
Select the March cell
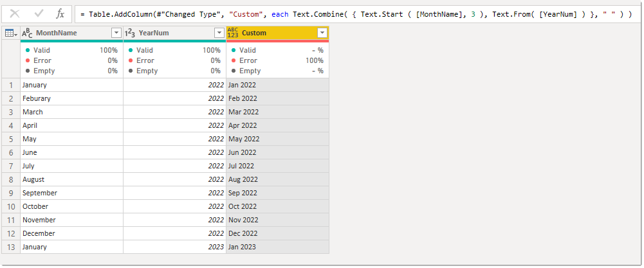pos(71,112)
